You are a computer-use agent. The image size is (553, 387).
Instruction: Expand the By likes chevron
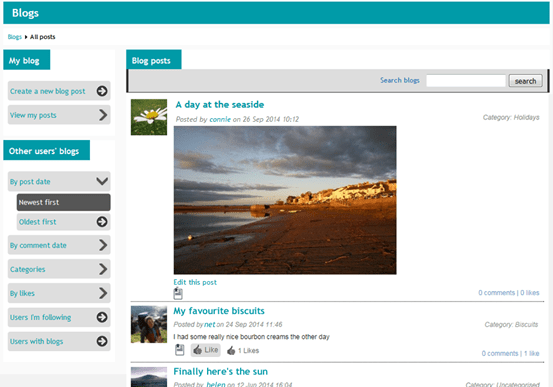[x=103, y=293]
